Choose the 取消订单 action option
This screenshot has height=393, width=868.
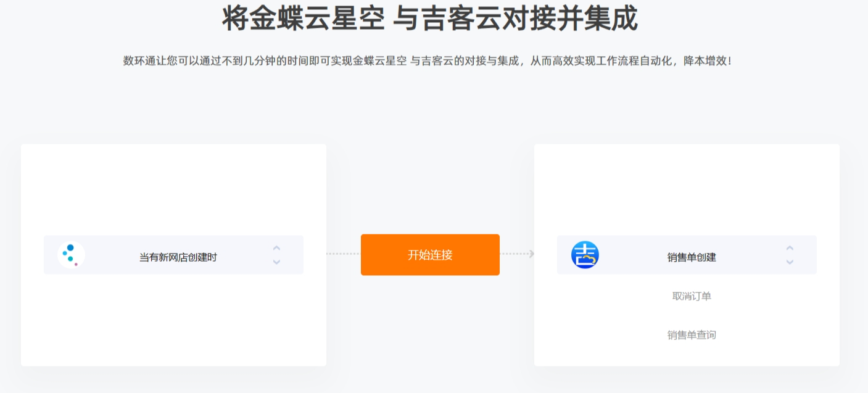pos(692,296)
